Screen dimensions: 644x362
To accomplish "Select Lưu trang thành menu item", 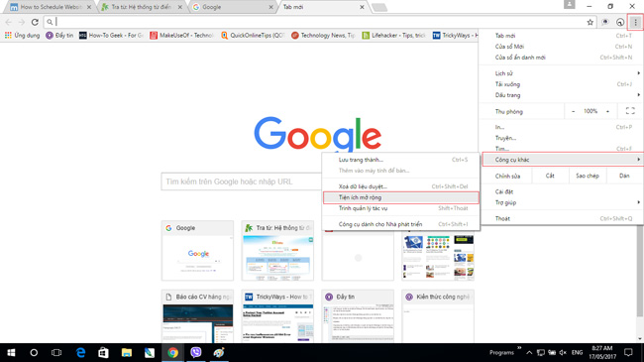I will point(401,160).
